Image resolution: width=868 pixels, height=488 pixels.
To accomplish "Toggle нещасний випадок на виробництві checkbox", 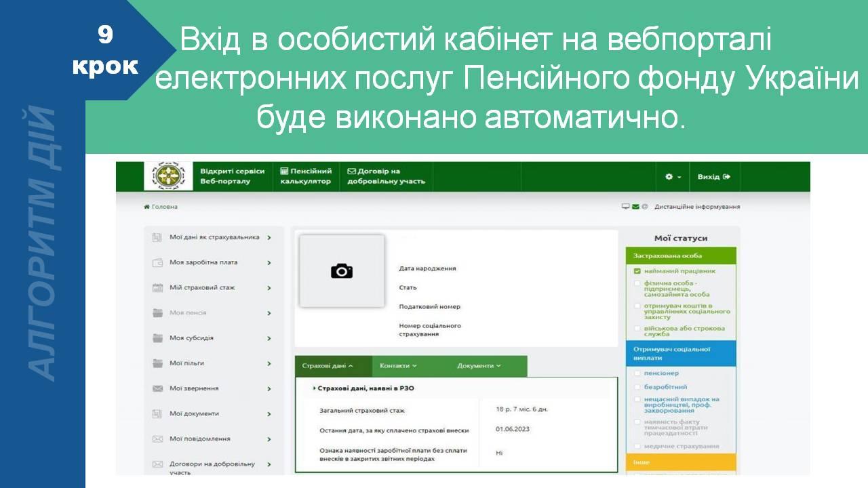I will (x=637, y=399).
